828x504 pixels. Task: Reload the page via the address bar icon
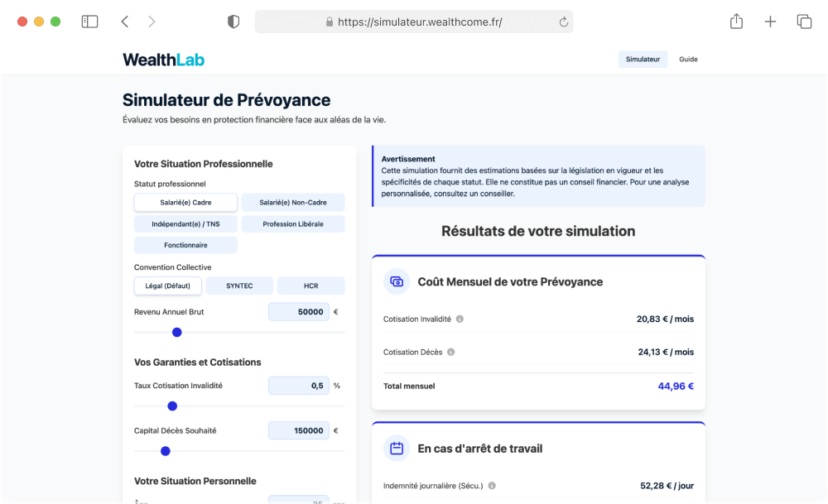pos(562,22)
